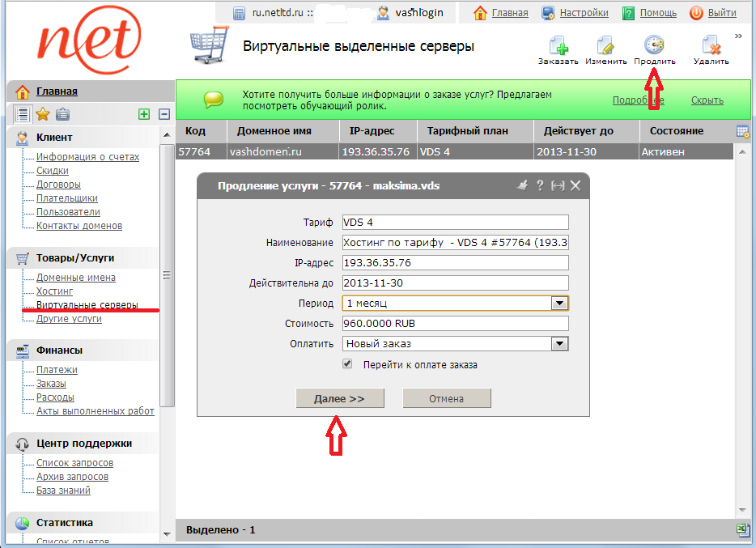The width and height of the screenshot is (756, 548).
Task: Click the Далее >> button
Action: point(338,398)
